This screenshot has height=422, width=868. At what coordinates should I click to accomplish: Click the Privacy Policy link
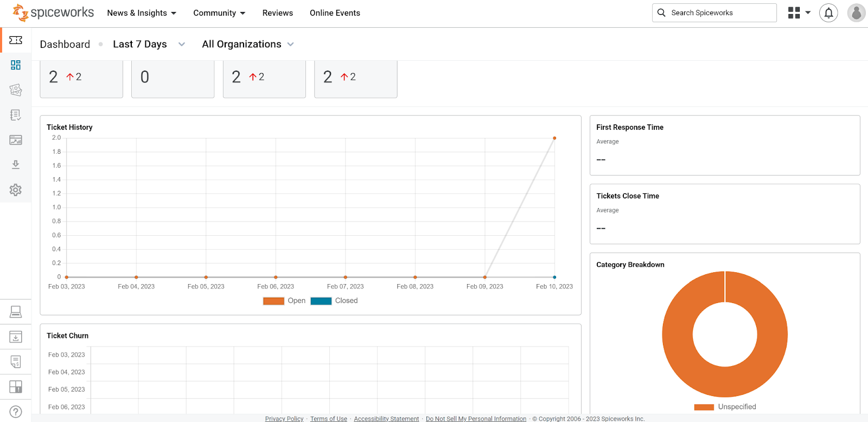pyautogui.click(x=284, y=419)
